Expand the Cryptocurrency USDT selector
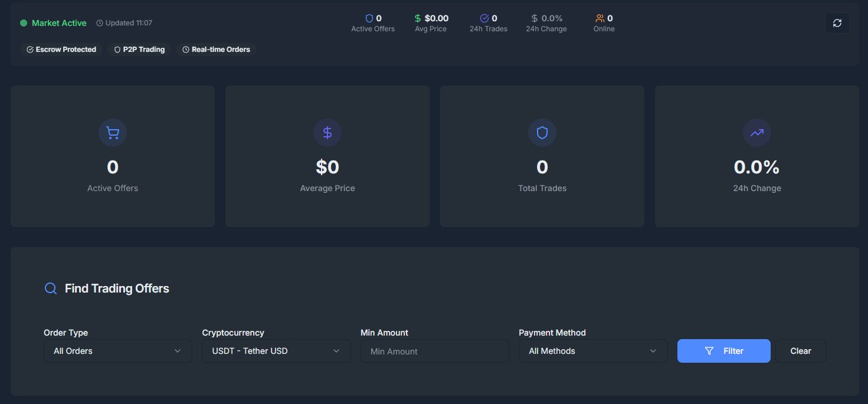The image size is (868, 404). (276, 351)
